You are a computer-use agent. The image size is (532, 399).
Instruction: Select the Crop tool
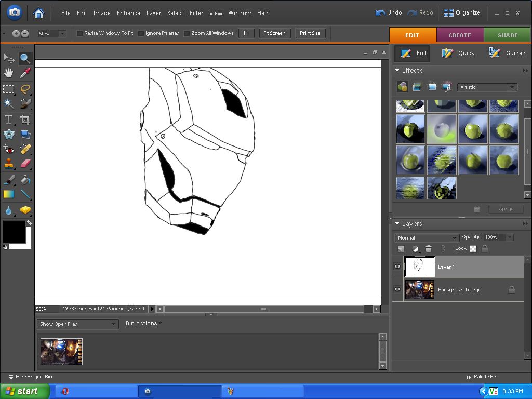tap(25, 119)
